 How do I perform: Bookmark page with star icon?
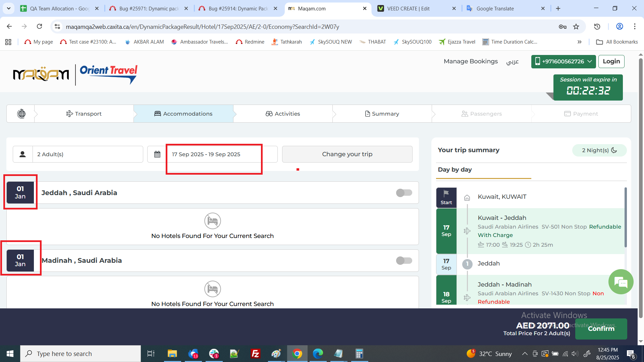[576, 26]
